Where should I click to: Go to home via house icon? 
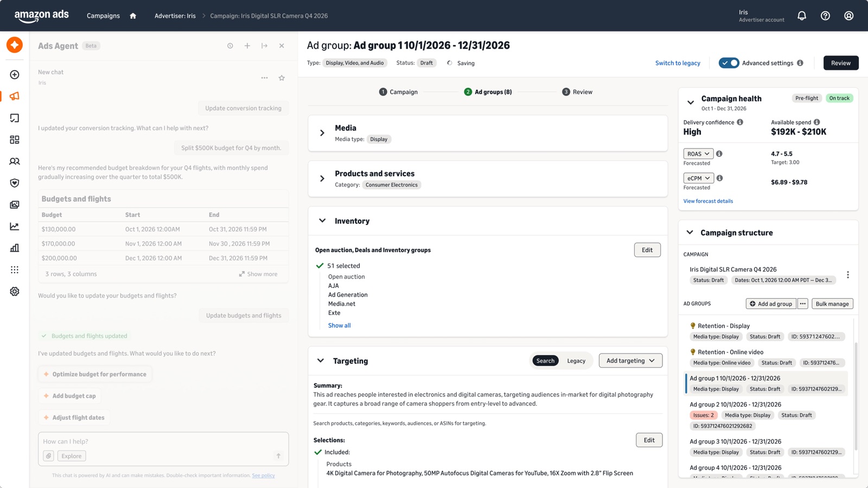133,16
